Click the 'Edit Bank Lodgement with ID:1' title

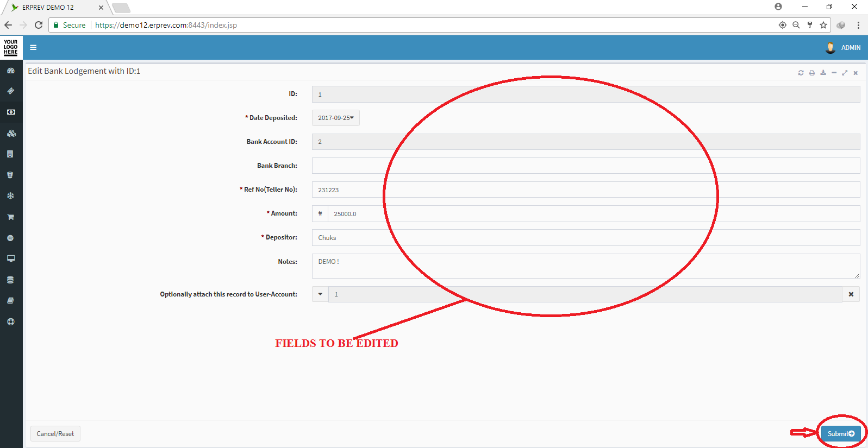pyautogui.click(x=84, y=71)
